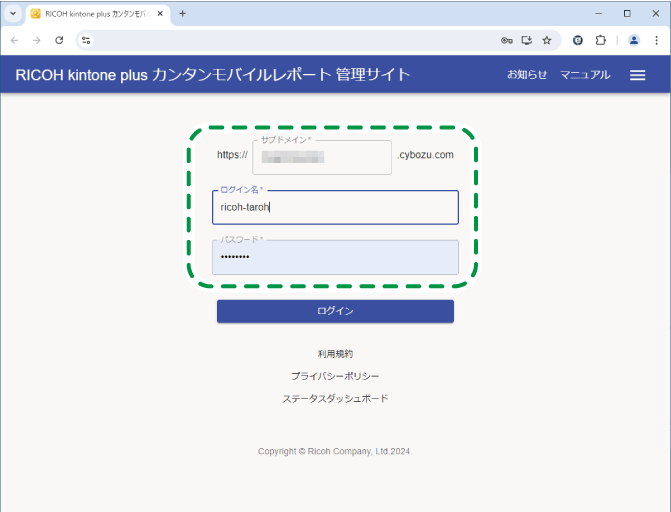Screen dimensions: 671x512
Task: Open the Extensions puzzle icon
Action: click(600, 40)
